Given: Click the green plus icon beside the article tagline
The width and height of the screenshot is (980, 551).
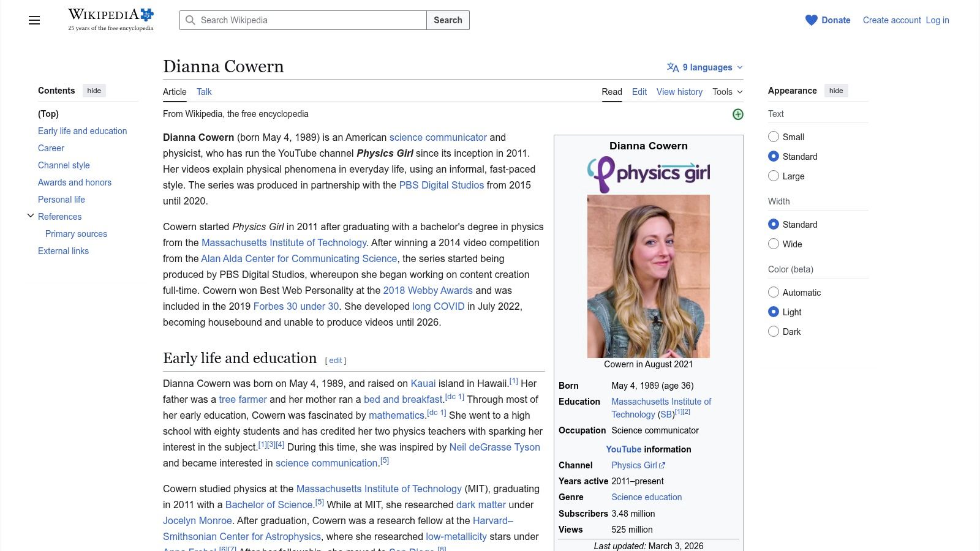Looking at the screenshot, I should tap(738, 114).
